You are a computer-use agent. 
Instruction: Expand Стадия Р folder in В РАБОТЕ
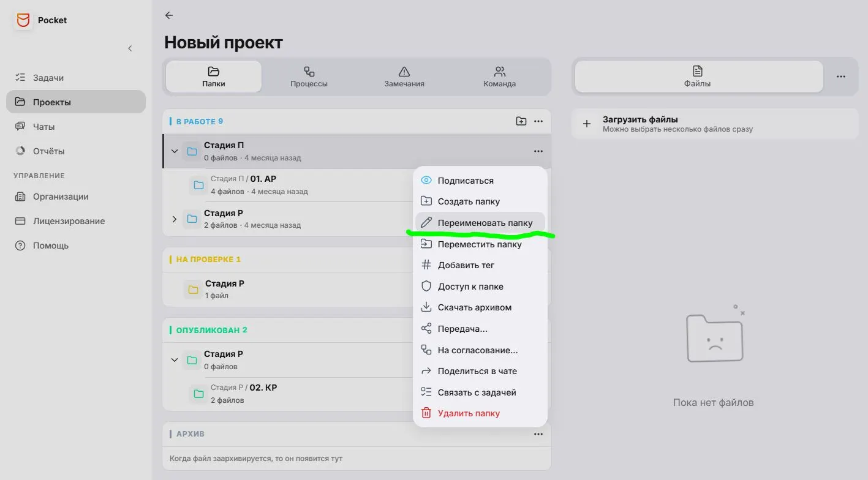175,219
